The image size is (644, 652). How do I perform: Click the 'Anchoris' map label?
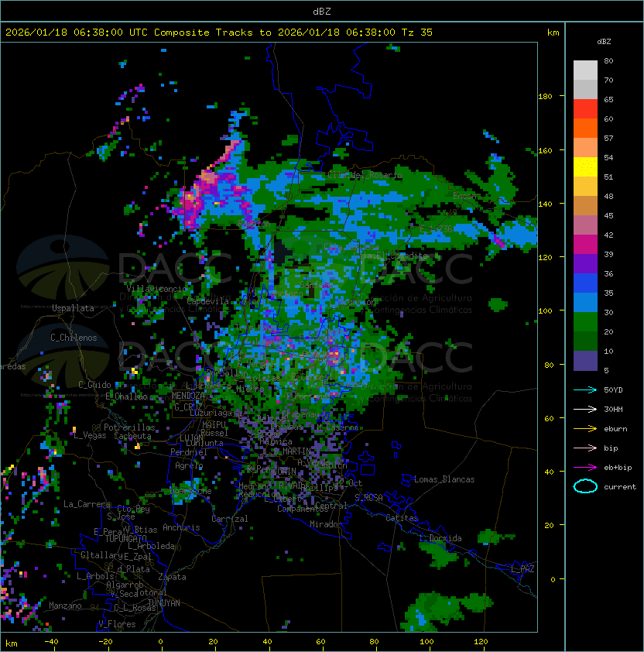[x=181, y=527]
